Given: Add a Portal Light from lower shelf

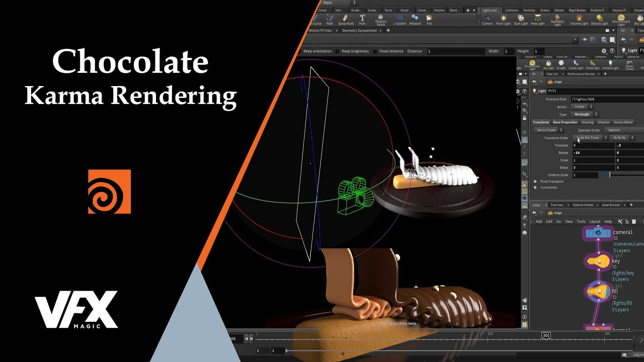Looking at the screenshot, I should tap(593, 65).
